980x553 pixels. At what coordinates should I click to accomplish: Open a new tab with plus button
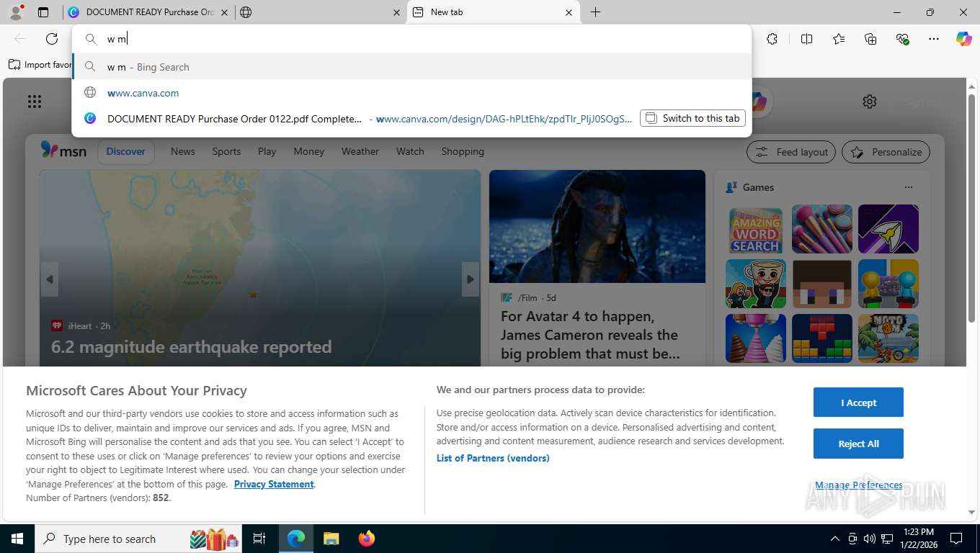[595, 12]
